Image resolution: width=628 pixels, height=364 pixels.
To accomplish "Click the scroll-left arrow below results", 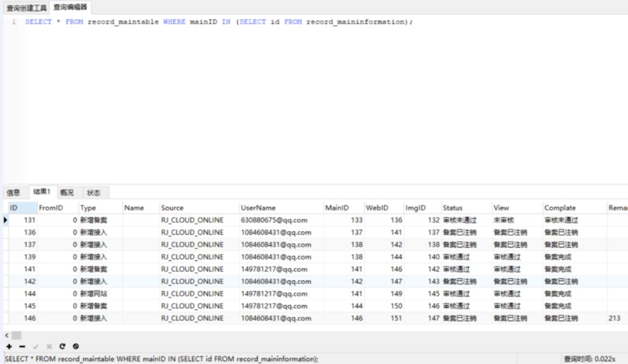I will 7,335.
